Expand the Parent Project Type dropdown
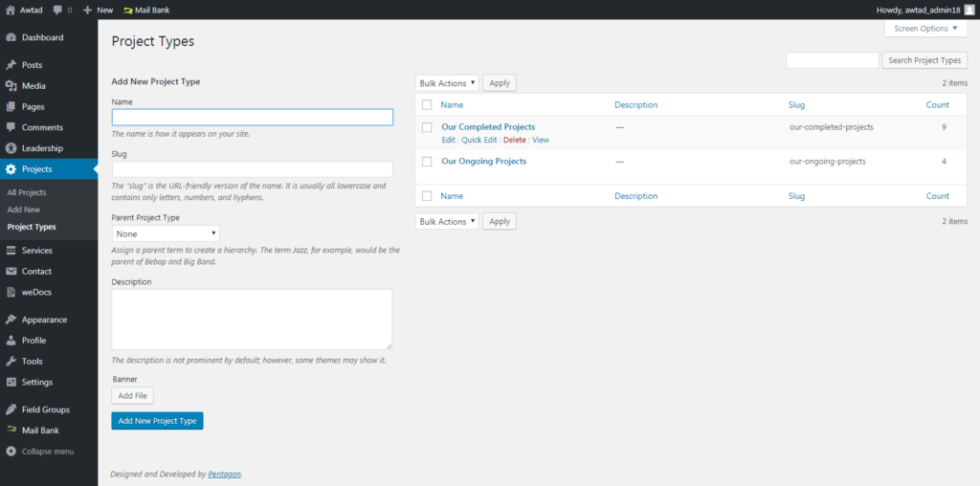980x486 pixels. [166, 233]
